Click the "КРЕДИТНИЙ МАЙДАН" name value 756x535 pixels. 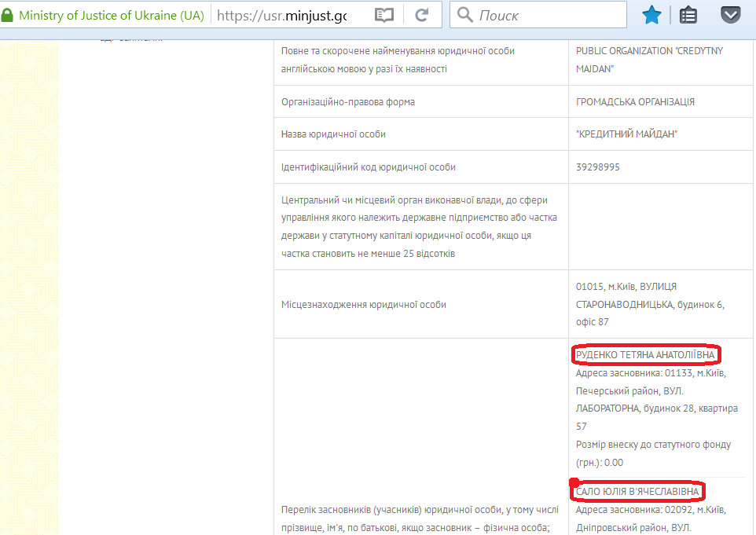tap(626, 134)
